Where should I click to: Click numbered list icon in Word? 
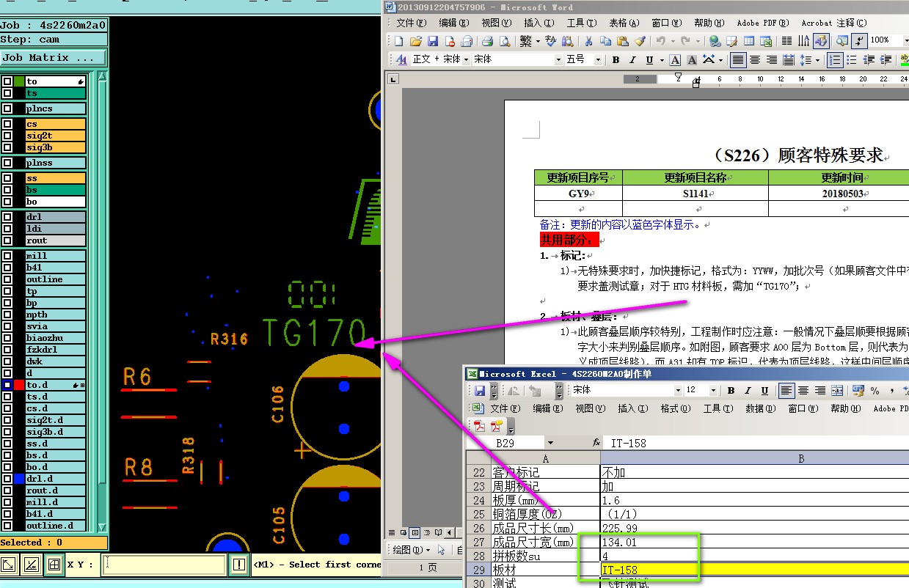(835, 59)
